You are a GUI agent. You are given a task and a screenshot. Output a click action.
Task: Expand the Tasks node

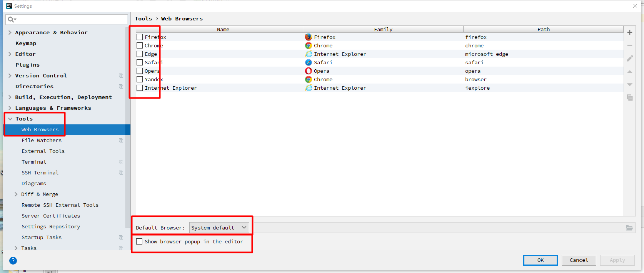click(16, 248)
